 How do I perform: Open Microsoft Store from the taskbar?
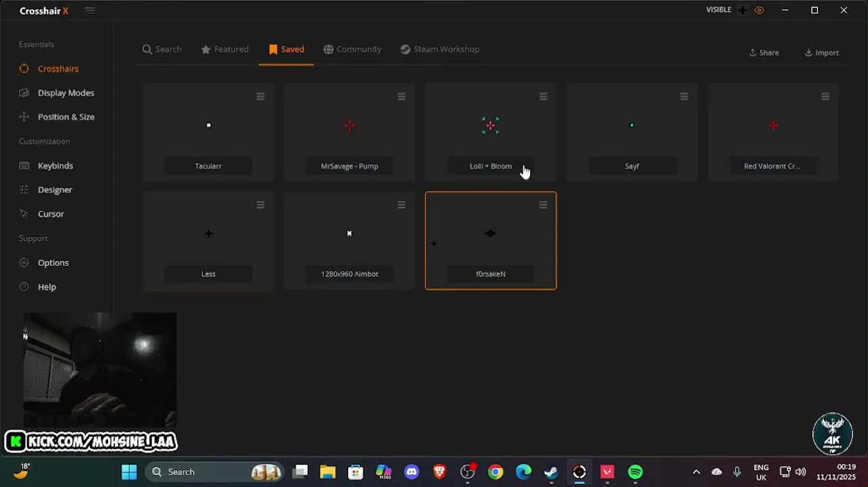point(356,471)
